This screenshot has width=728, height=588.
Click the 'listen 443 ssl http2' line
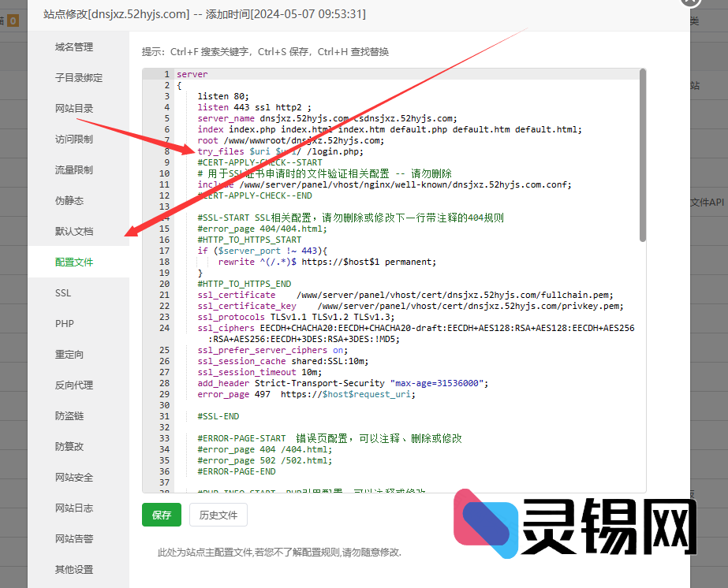(x=255, y=107)
